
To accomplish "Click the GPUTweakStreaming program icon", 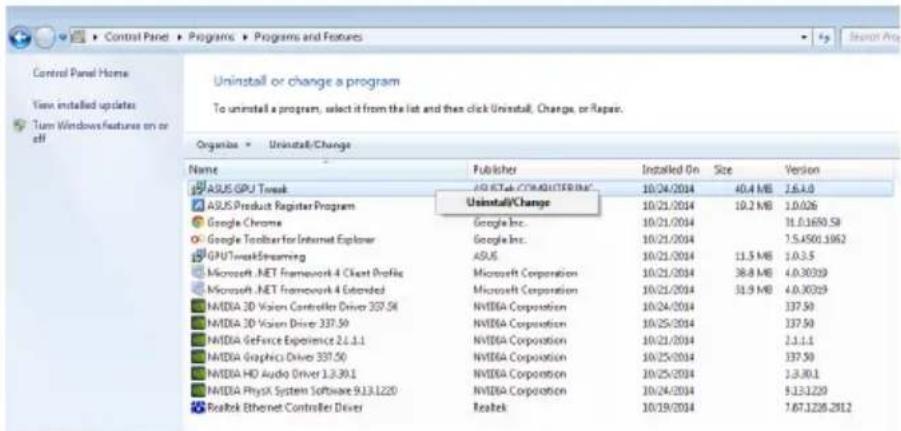I will click(x=198, y=256).
